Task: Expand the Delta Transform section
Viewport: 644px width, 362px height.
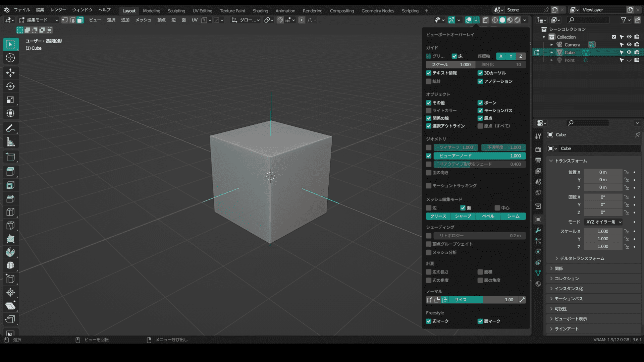Action: tap(581, 258)
